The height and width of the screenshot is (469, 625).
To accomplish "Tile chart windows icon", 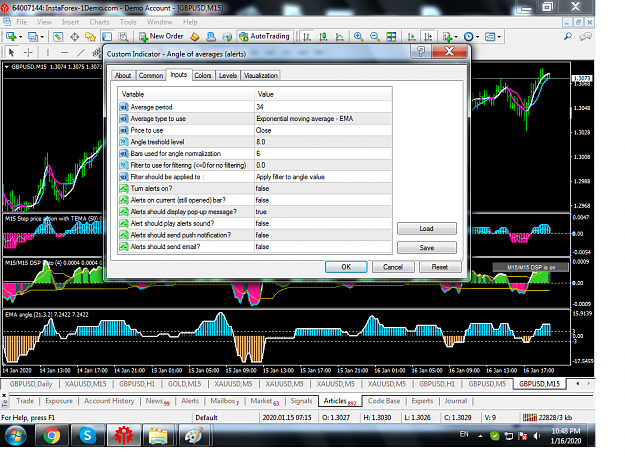I will [x=391, y=37].
